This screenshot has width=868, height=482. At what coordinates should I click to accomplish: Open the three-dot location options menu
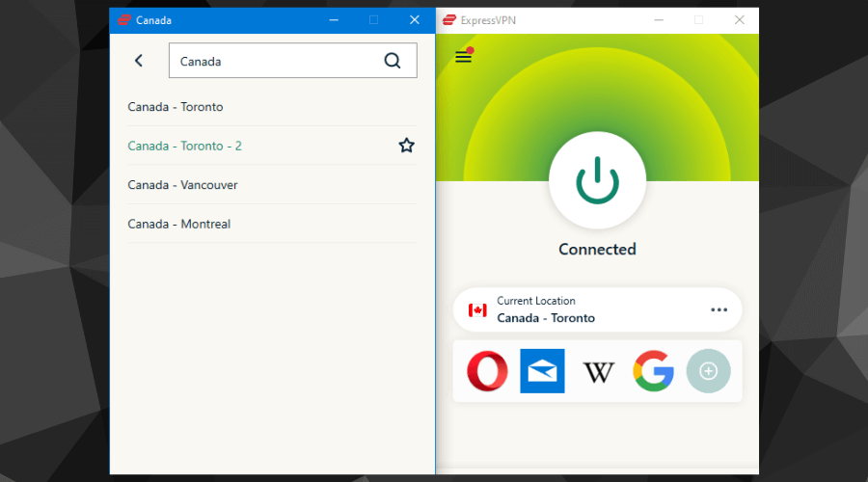(x=719, y=309)
